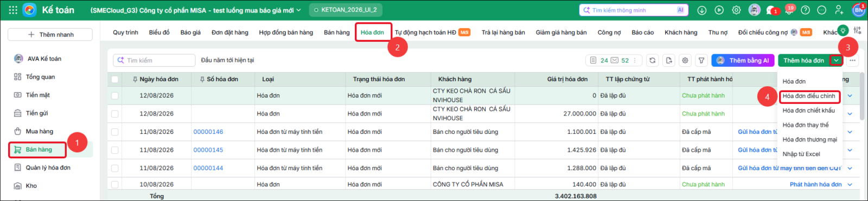
Task: Click the export list icon
Action: click(x=669, y=60)
